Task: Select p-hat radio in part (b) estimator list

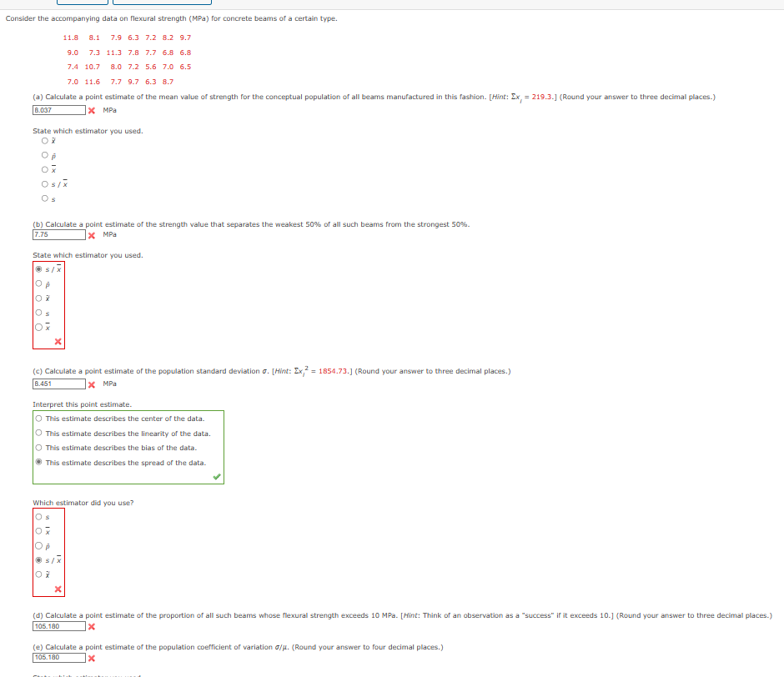Action: click(38, 283)
